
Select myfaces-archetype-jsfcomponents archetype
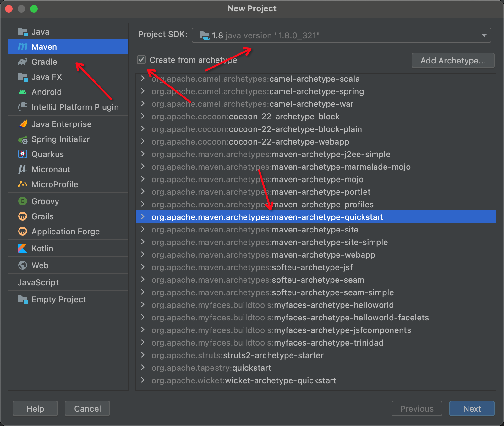coord(316,330)
